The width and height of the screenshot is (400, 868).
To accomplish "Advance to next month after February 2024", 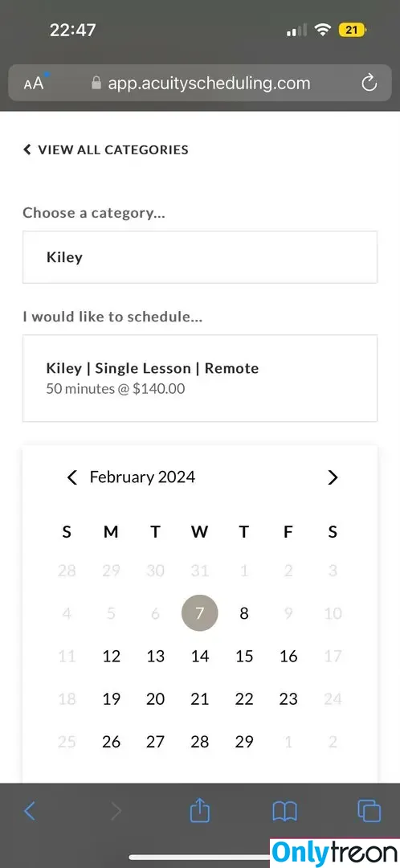I will pyautogui.click(x=333, y=477).
